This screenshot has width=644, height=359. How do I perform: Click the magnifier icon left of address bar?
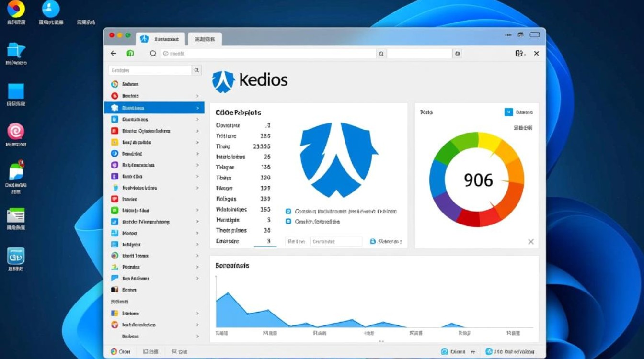tap(153, 54)
